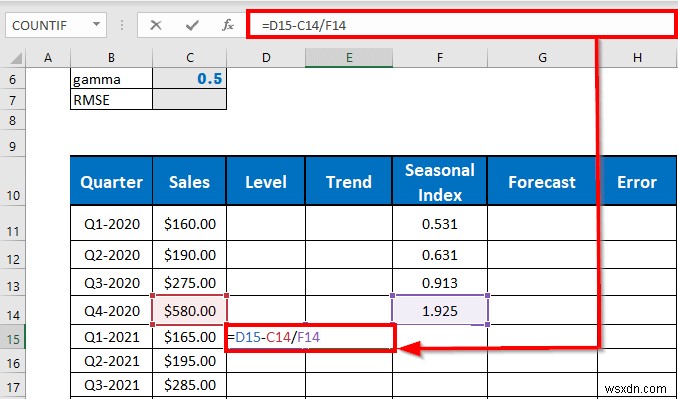Click inside the formula bar text

tap(304, 26)
